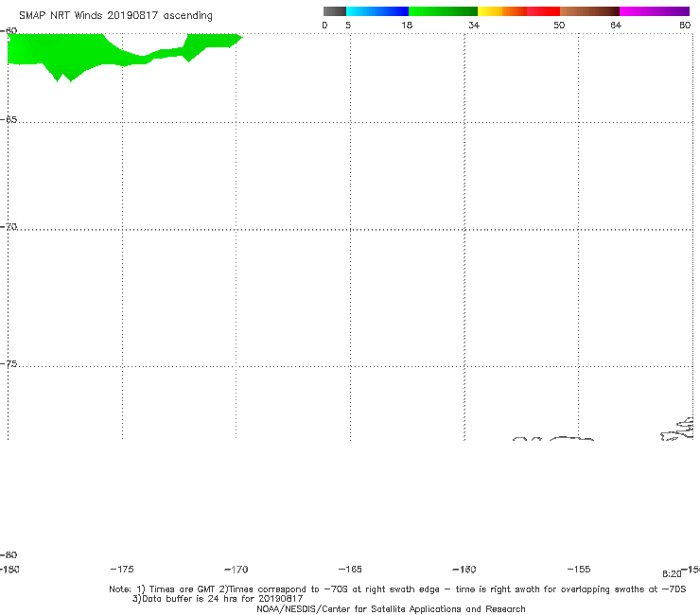Click the 'Data buffer is 24 hrs' note
700x615 pixels.
tap(218, 599)
